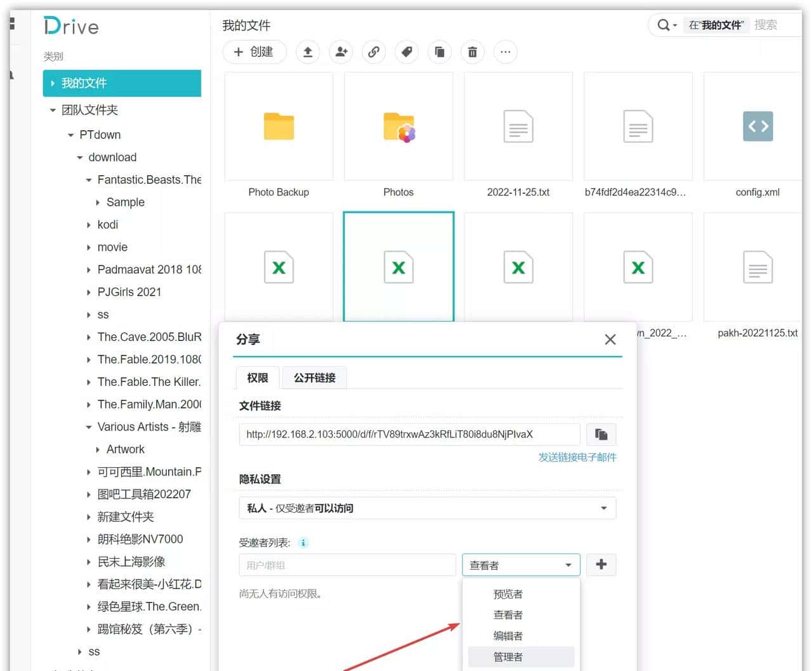Collapse the 团队文件夹 tree node
Viewport: 812px width, 671px height.
pyautogui.click(x=53, y=110)
